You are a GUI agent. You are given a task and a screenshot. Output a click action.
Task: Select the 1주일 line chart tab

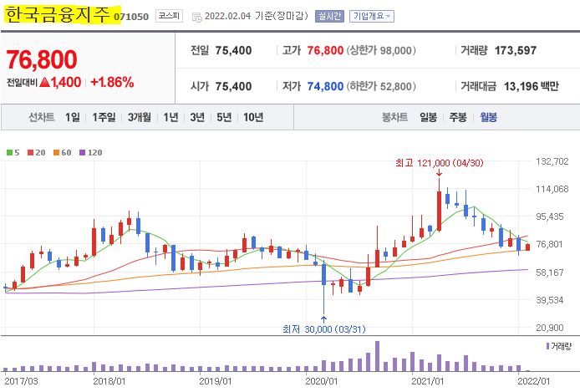(x=104, y=117)
